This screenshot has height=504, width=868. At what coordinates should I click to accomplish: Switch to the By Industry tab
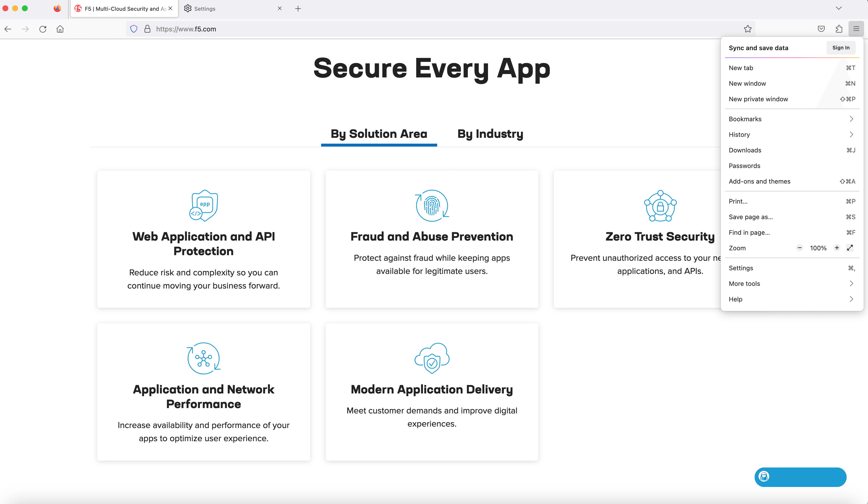[x=490, y=134]
